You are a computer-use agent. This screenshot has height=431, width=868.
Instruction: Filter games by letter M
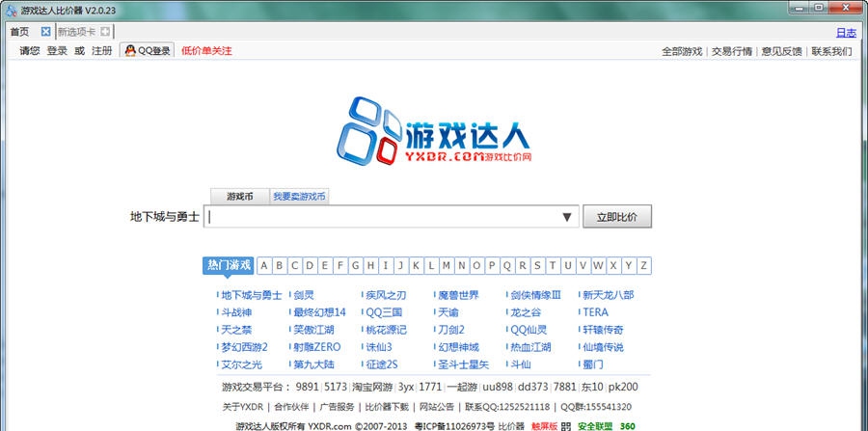447,265
